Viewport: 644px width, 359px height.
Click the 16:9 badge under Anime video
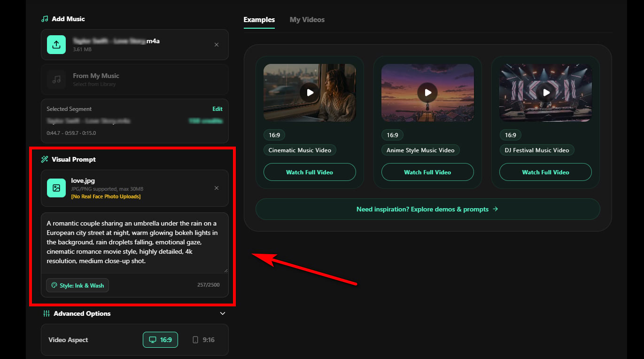[392, 135]
